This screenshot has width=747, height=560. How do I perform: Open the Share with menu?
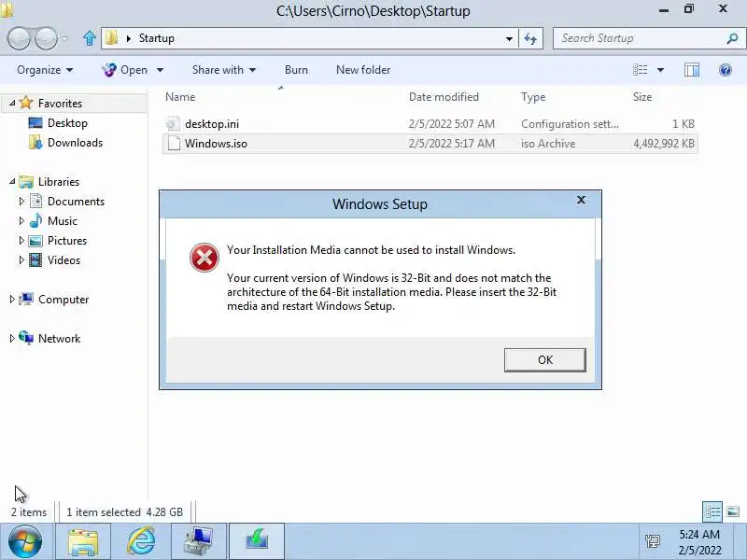[224, 70]
